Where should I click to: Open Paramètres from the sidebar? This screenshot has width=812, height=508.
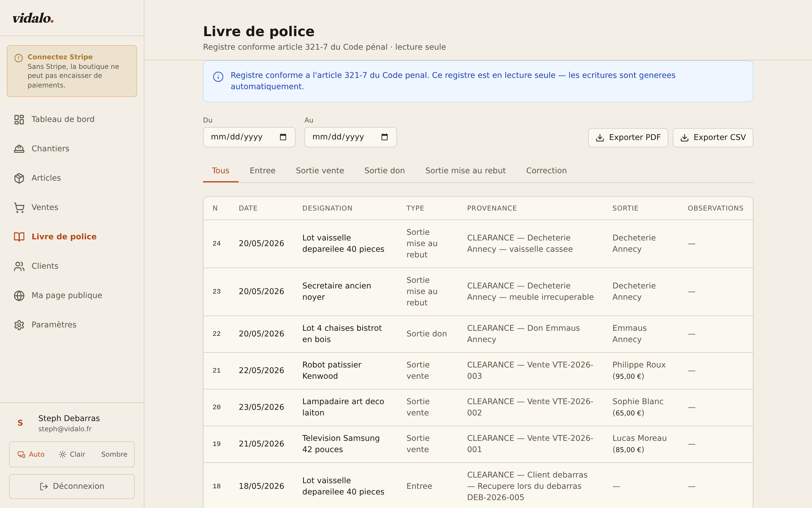tap(72, 325)
